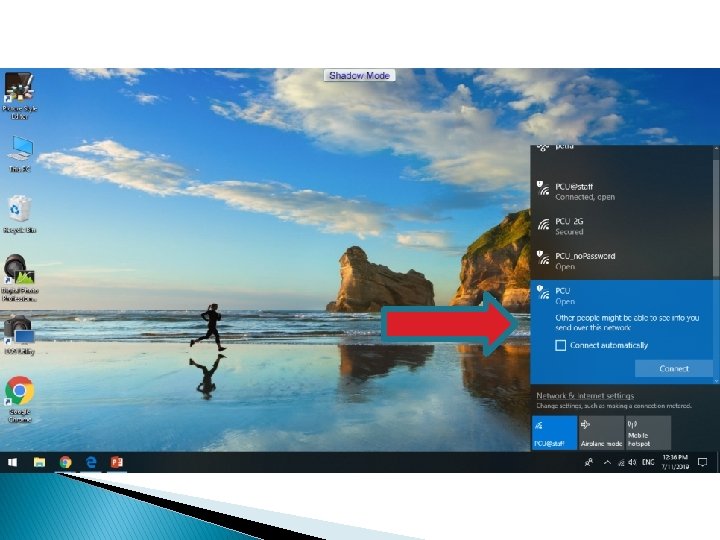Launch Google Chrome from desktop icon
Viewport: 720px width, 540px height.
pos(19,399)
